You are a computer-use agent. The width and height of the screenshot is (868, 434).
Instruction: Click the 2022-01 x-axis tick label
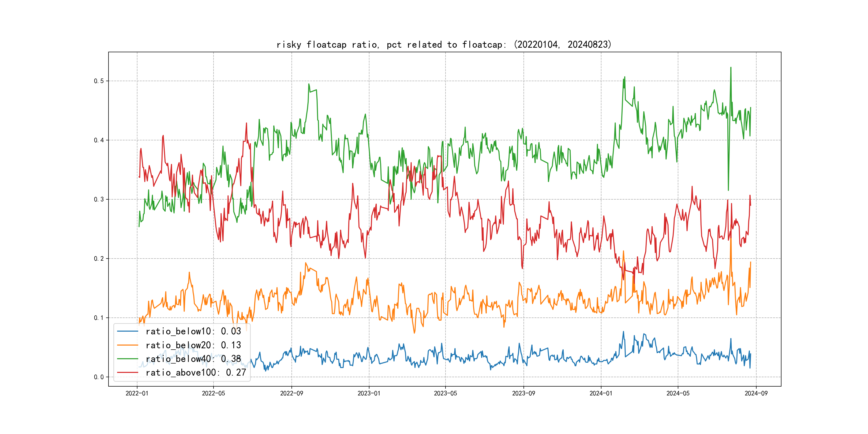[137, 393]
